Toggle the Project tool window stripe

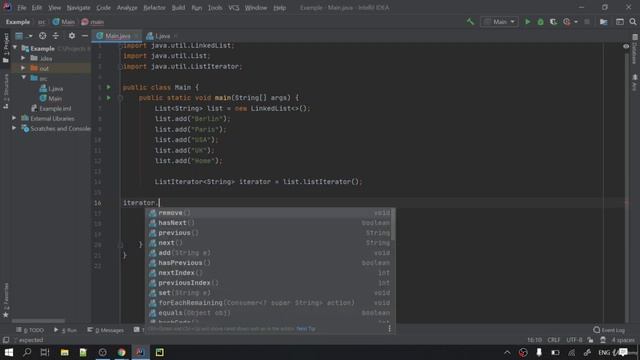(x=6, y=47)
